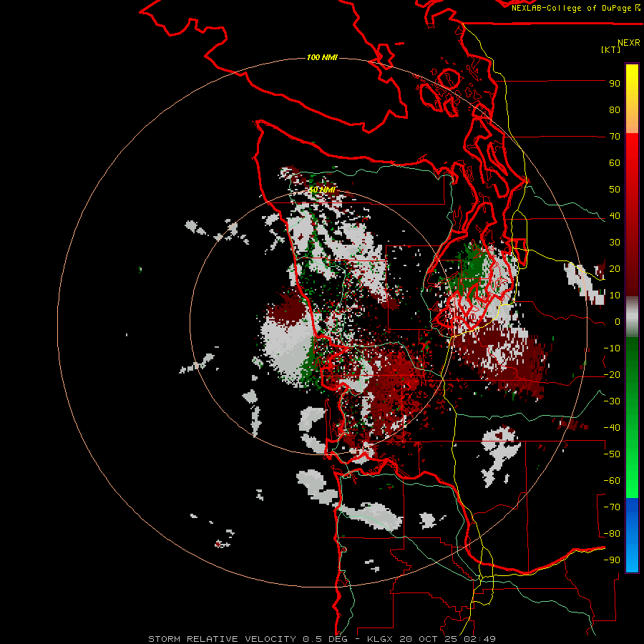644x644 pixels.
Task: Click the 20 value on the velocity scale
Action: (x=615, y=269)
